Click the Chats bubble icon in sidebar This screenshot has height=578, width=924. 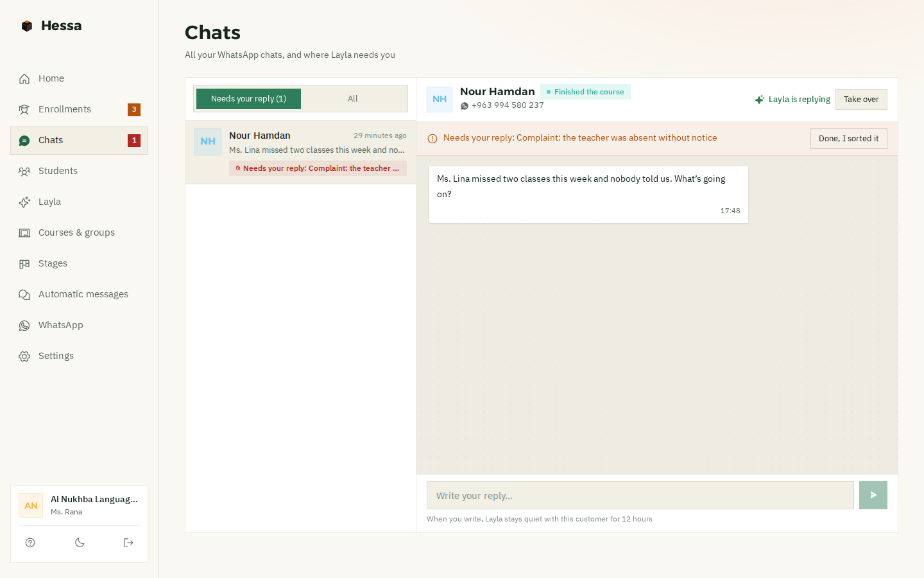(24, 140)
